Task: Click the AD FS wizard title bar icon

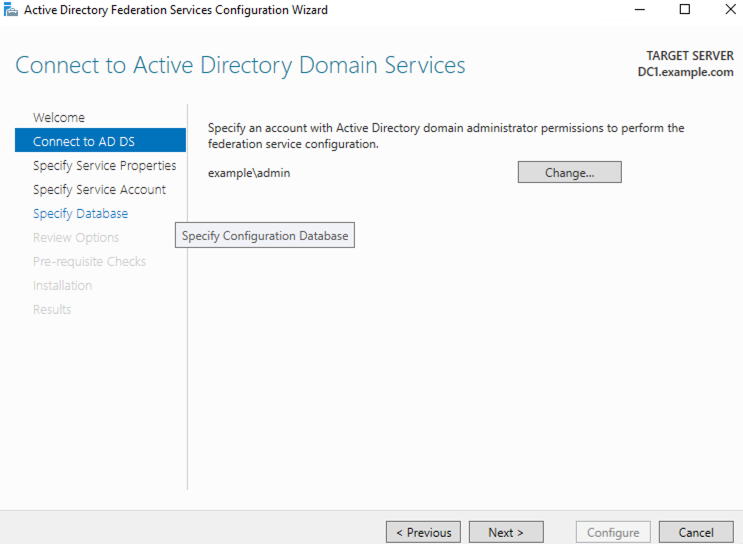Action: [x=10, y=9]
